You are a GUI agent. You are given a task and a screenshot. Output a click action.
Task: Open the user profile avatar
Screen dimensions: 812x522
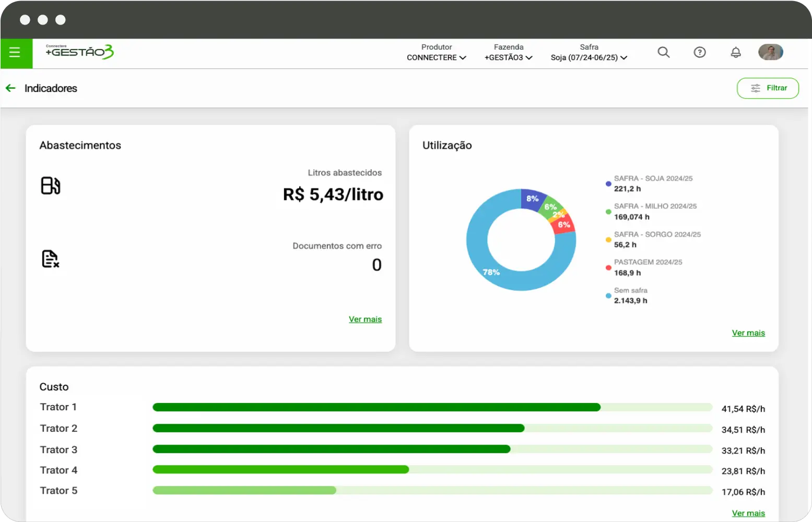coord(770,52)
